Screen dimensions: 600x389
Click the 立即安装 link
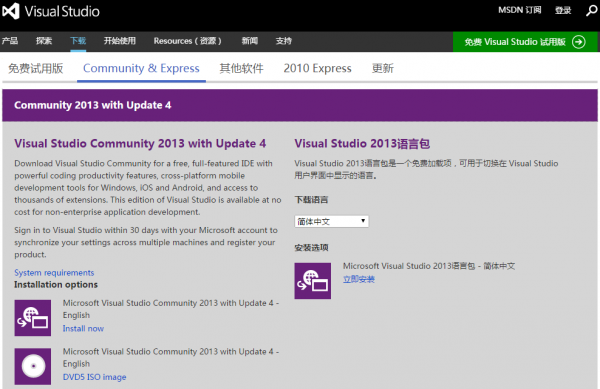pos(359,279)
